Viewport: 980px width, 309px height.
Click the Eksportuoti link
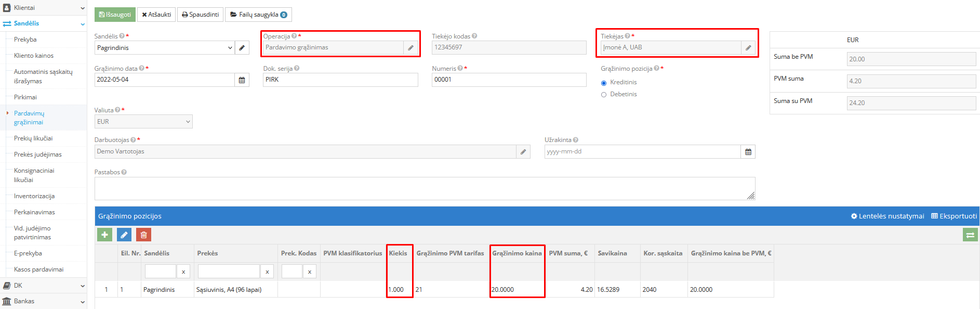(x=954, y=216)
